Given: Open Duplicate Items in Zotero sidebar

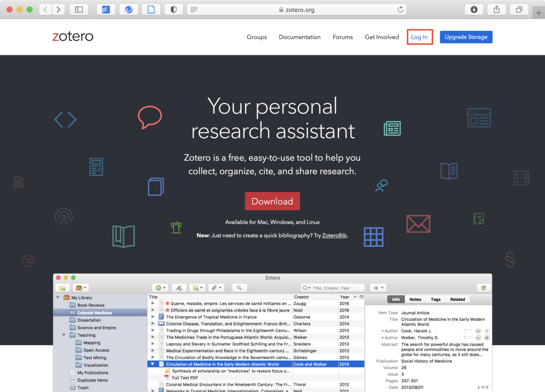Looking at the screenshot, I should click(93, 380).
